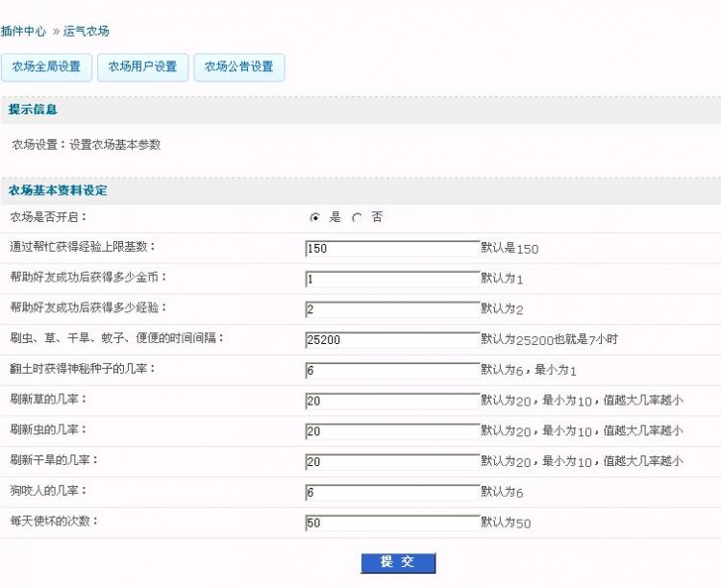Select the time interval field showing 25200

pos(391,339)
